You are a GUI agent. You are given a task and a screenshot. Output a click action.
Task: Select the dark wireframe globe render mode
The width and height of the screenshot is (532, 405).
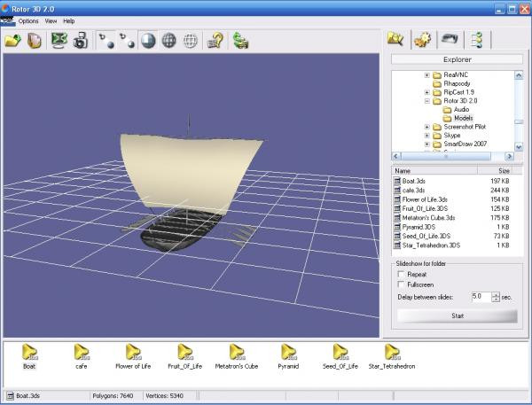point(168,40)
